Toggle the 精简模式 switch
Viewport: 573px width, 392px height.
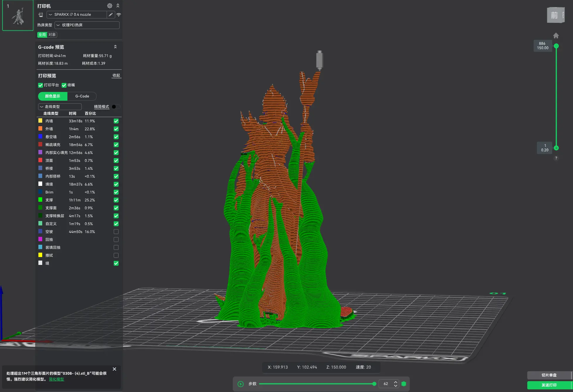(116, 107)
